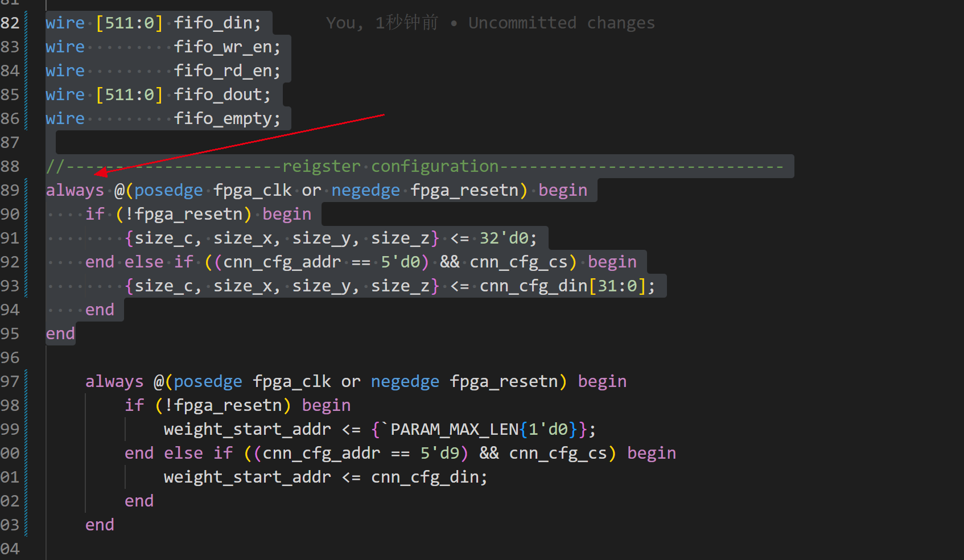Screen dimensions: 964x560
Task: Click the 'always' keyword on line 89
Action: [75, 190]
